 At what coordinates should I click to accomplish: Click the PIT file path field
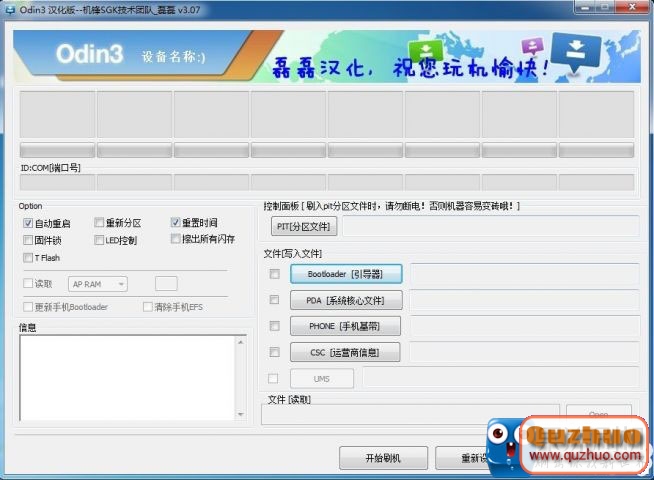click(x=491, y=226)
